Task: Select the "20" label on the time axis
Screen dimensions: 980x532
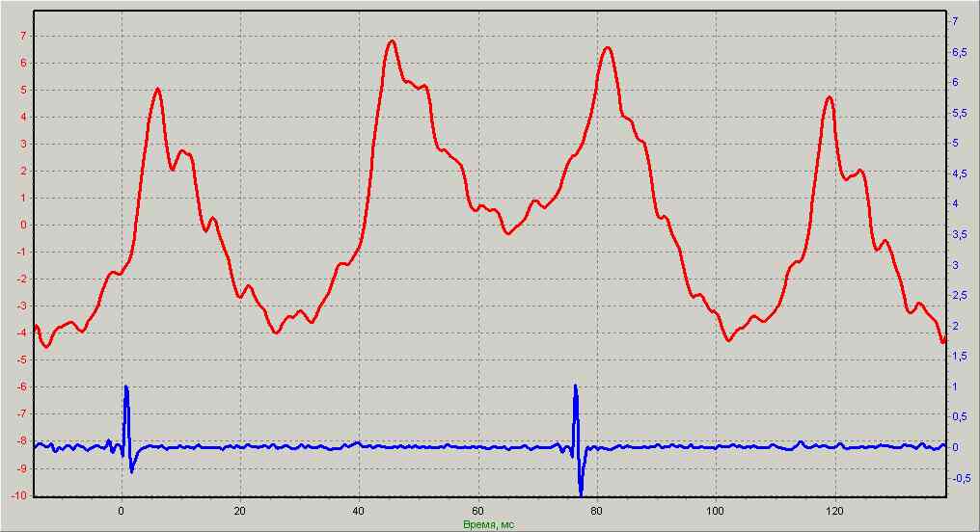Action: 240,510
